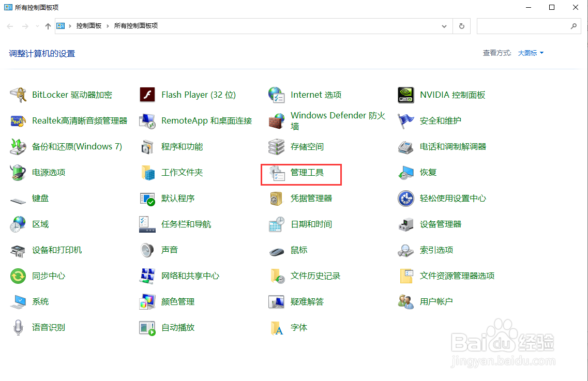Click the 文件资源管理器选项 link text
Screen dimensions: 588x381
[x=457, y=276]
